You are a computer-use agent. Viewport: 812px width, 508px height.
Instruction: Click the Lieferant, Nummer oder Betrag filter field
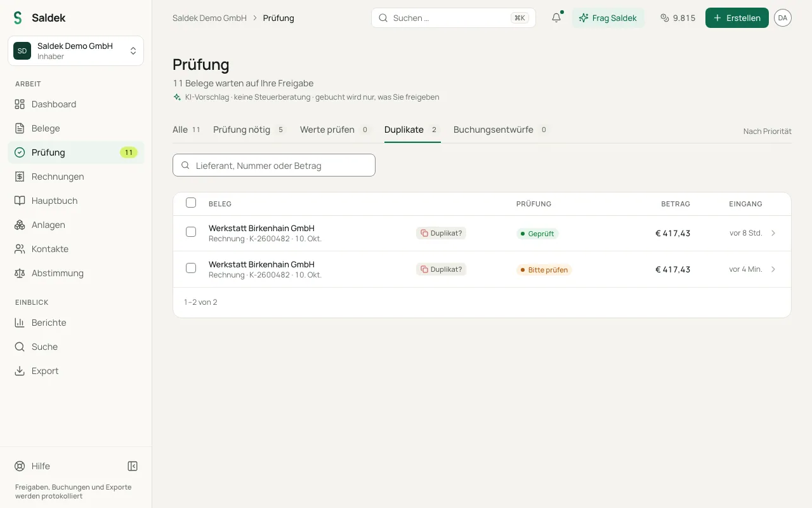coord(274,165)
